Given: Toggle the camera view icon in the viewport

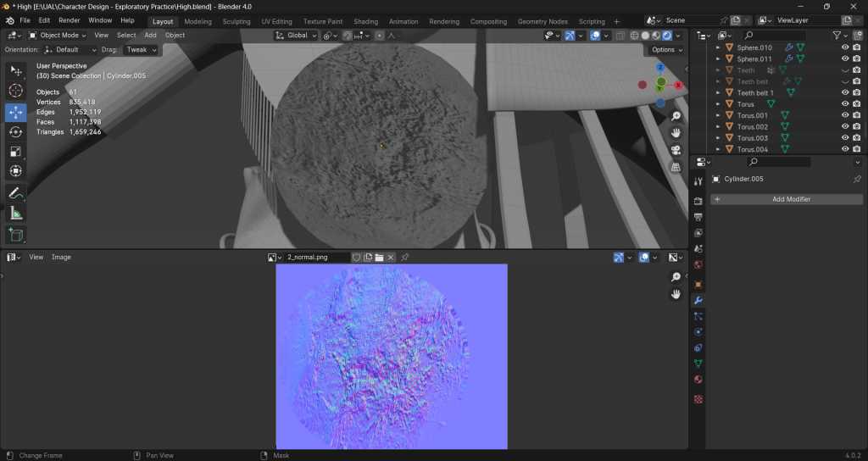Looking at the screenshot, I should click(676, 150).
